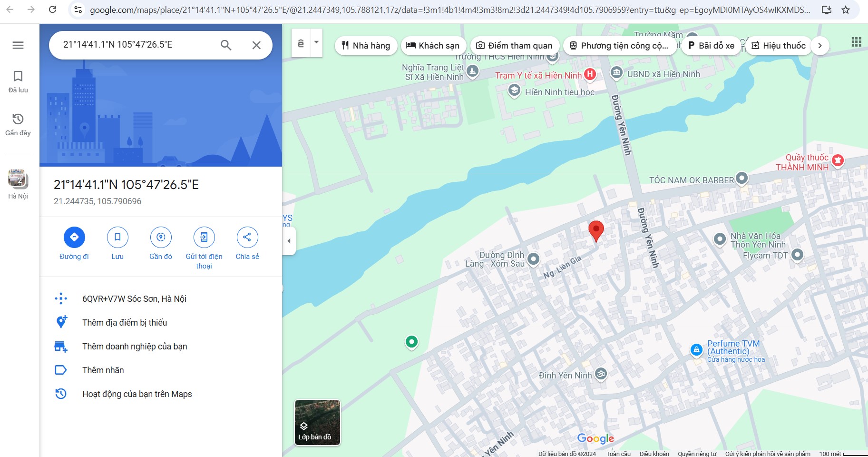Go back in browser history
Viewport: 868px width, 457px height.
pos(10,10)
